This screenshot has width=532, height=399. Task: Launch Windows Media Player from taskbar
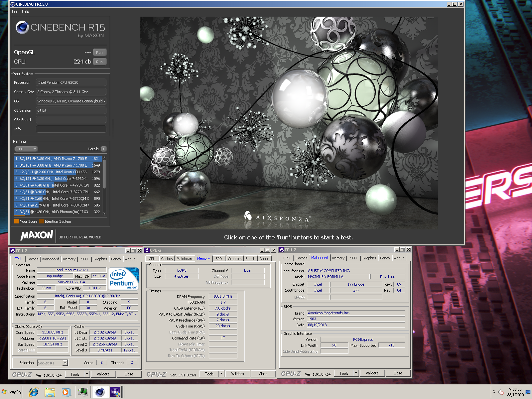[66, 392]
